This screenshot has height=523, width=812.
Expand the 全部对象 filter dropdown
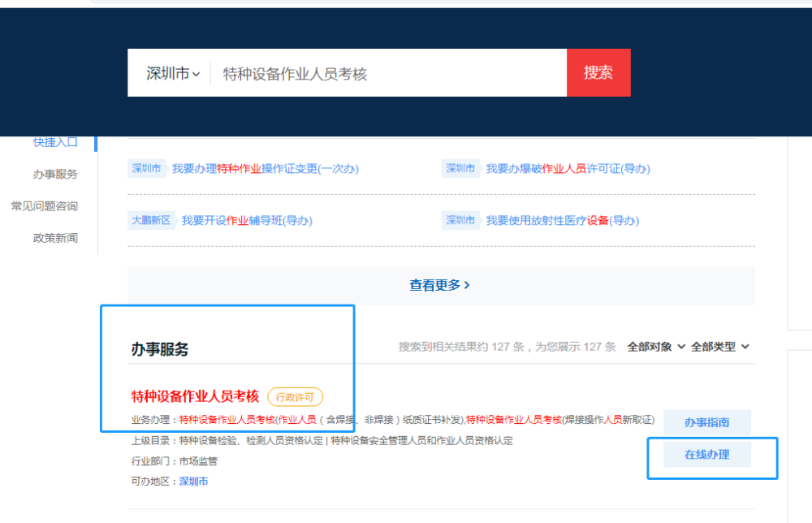coord(656,347)
